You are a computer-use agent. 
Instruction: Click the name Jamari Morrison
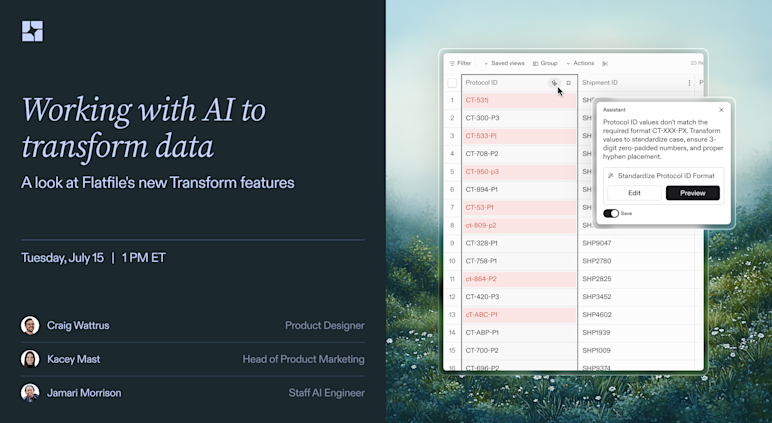[84, 393]
